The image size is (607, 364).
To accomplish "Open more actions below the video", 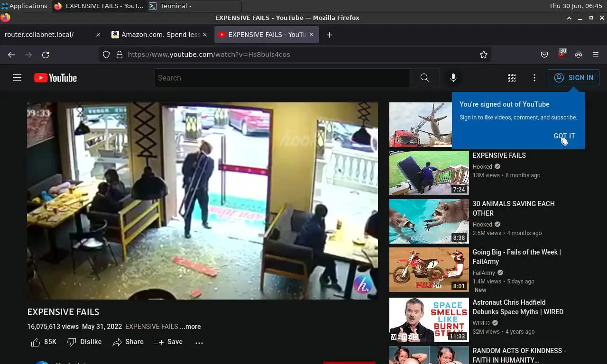I will [x=199, y=342].
